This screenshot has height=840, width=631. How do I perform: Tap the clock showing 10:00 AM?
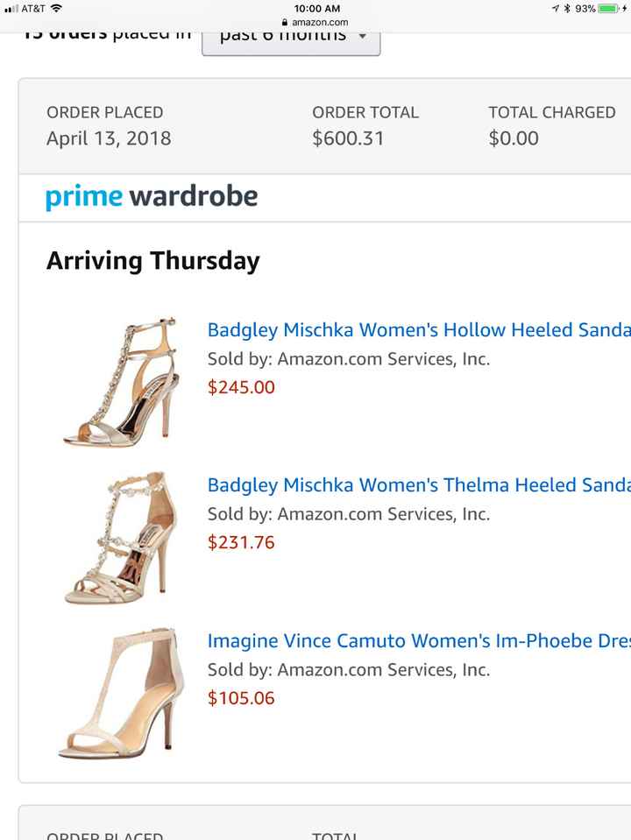(315, 7)
